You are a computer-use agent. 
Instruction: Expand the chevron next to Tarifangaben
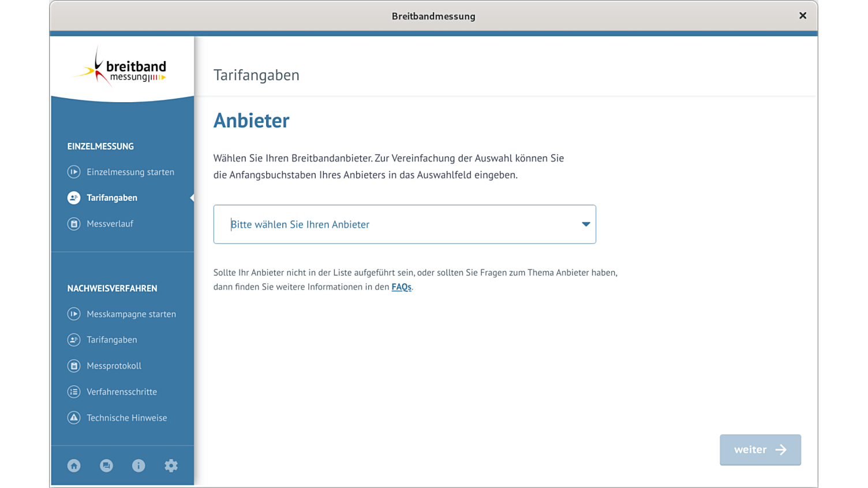point(191,198)
